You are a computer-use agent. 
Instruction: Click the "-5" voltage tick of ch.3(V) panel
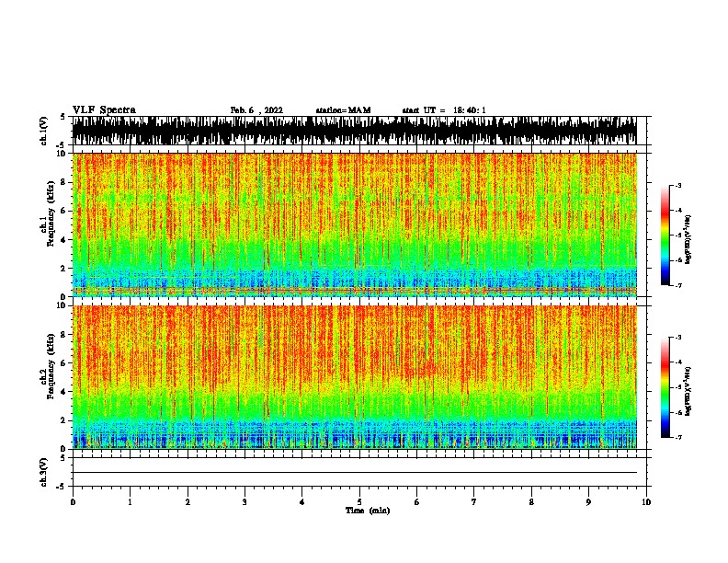(x=62, y=487)
